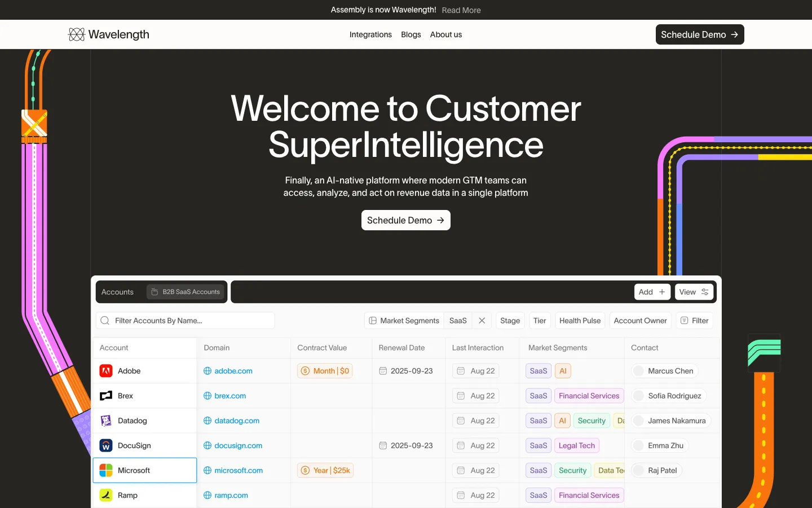Click Schedule Demo in the top navbar
Image resolution: width=812 pixels, height=508 pixels.
[700, 34]
